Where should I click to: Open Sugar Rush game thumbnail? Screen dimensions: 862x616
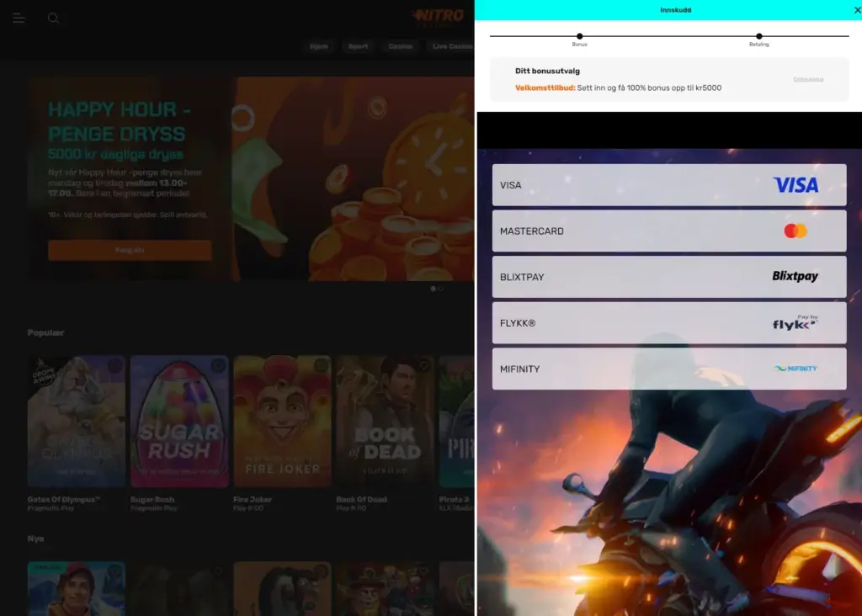179,421
